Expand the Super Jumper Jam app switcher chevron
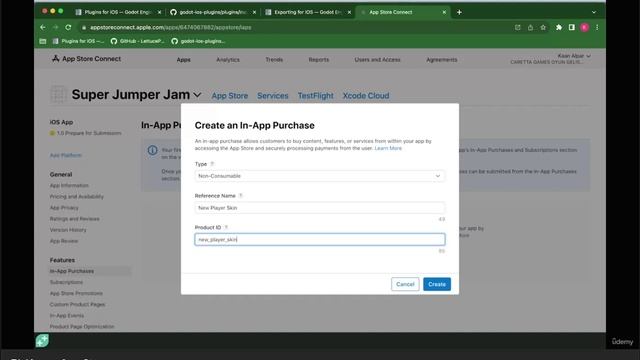 click(197, 95)
